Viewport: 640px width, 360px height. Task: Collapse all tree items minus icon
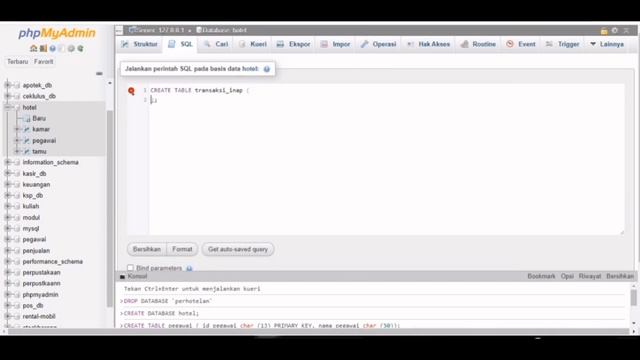[99, 73]
